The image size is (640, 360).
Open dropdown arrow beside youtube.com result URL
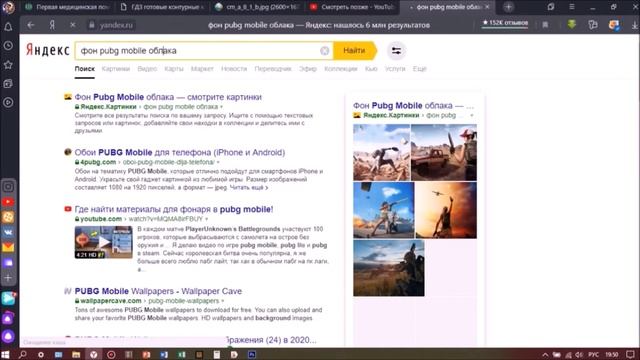(x=207, y=219)
